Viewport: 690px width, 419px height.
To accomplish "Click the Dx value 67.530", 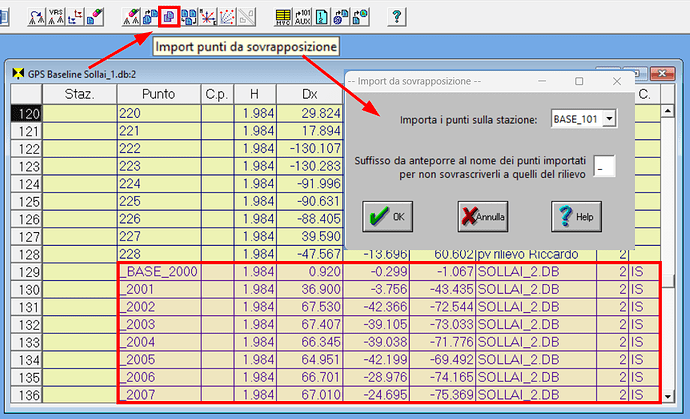I will (310, 307).
